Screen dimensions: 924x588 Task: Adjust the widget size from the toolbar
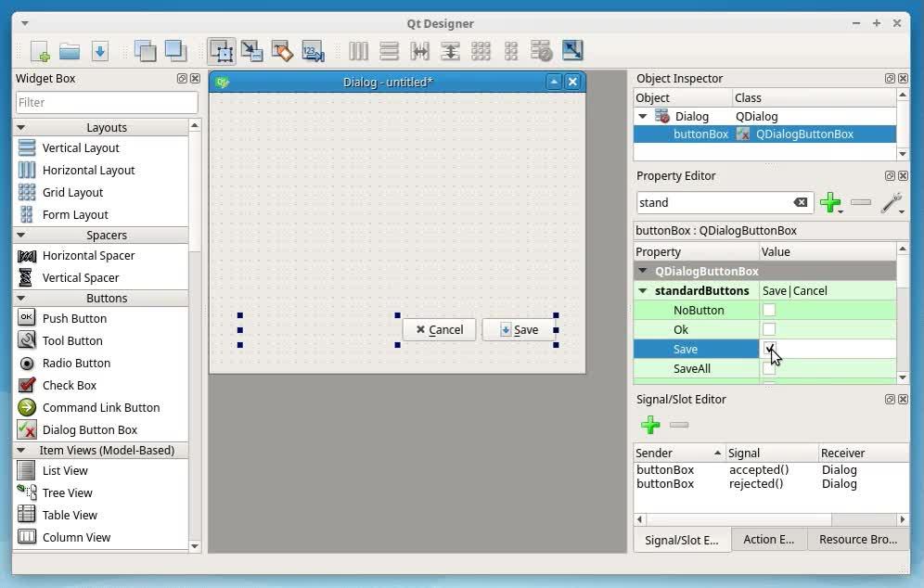tap(572, 51)
